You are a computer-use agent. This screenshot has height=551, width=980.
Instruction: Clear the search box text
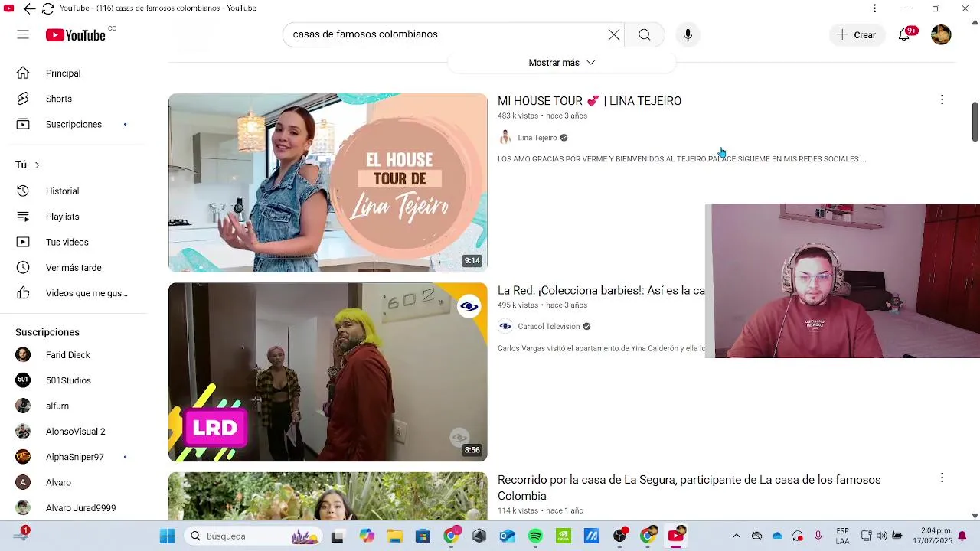pos(614,34)
